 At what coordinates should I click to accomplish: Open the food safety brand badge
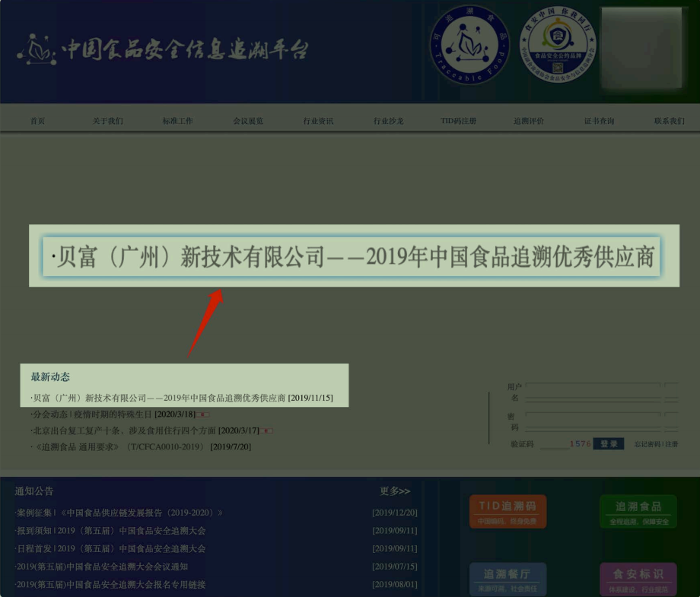point(558,44)
